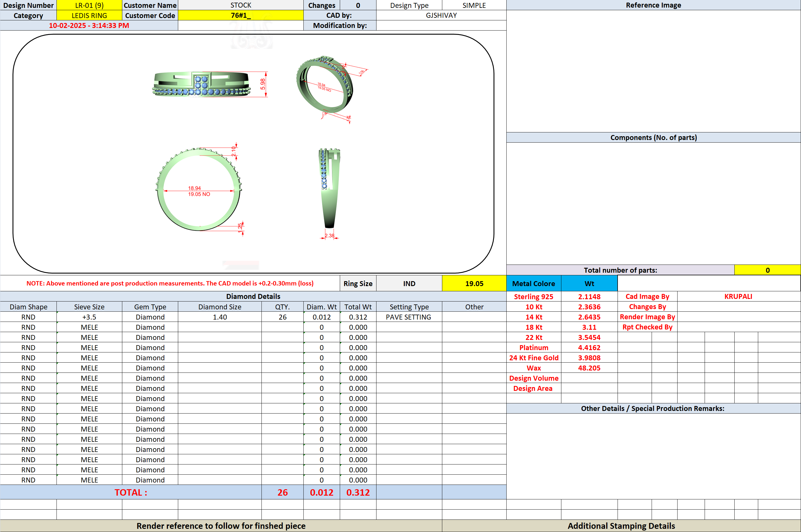Click the Rpt Checked By label
The image size is (801, 532).
[x=647, y=327]
